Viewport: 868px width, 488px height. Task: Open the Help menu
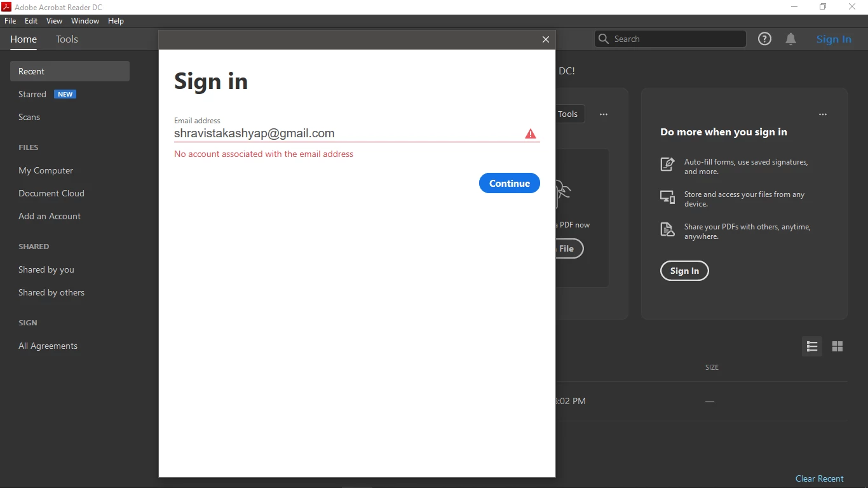point(116,21)
